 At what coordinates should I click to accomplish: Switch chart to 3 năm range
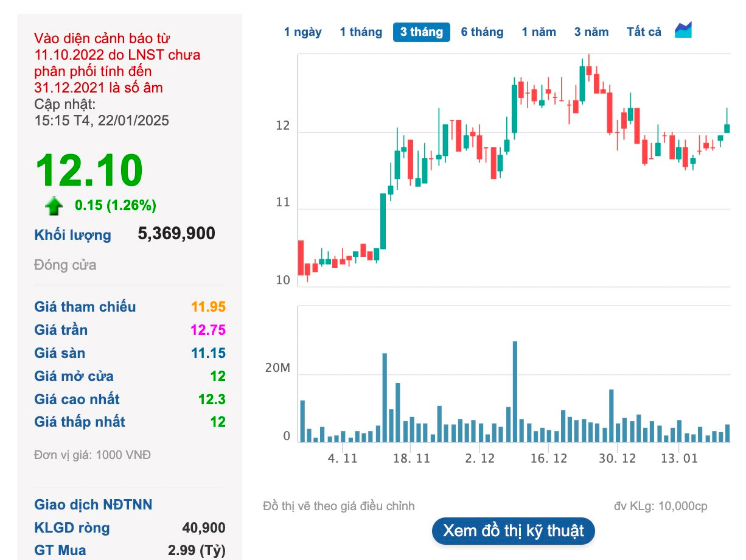pos(591,32)
